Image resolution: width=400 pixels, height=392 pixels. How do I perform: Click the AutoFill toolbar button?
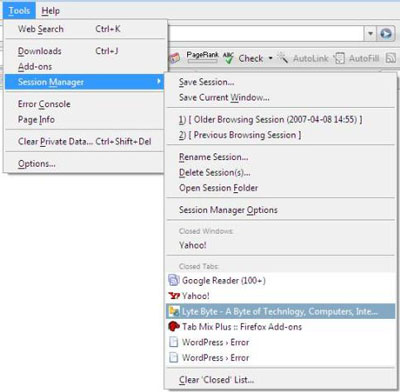tap(357, 58)
